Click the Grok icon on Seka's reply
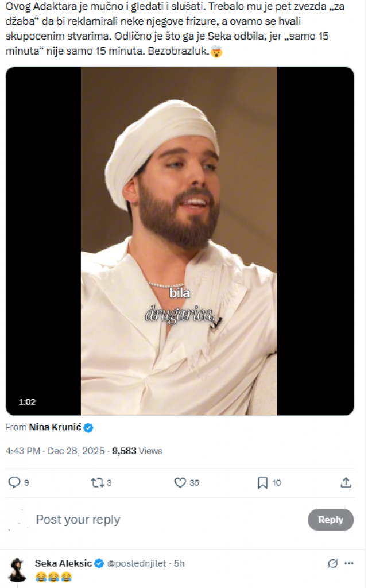This screenshot has width=368, height=588. pos(332,563)
